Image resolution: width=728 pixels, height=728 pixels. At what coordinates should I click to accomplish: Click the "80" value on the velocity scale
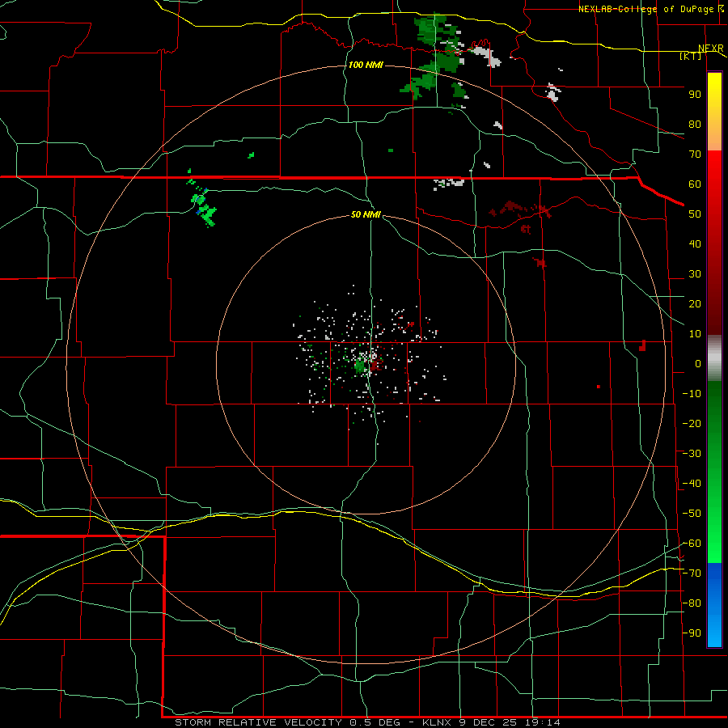[695, 125]
